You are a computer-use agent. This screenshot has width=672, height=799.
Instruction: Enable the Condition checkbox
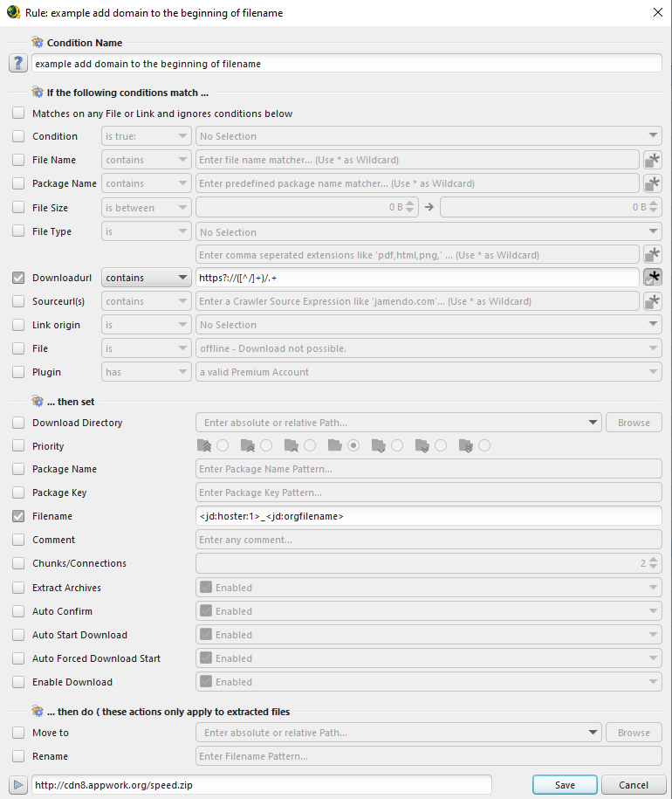tap(18, 136)
